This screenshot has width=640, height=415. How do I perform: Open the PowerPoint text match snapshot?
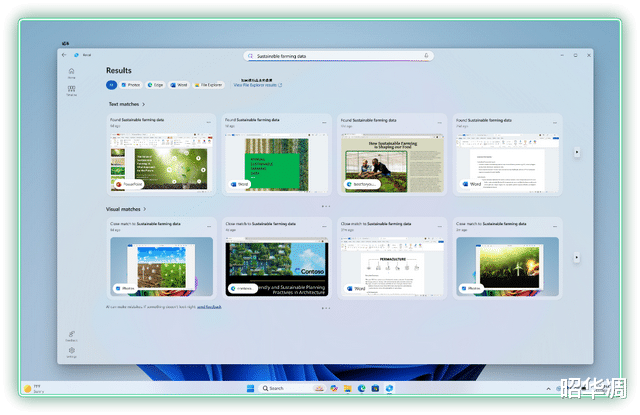click(x=161, y=162)
